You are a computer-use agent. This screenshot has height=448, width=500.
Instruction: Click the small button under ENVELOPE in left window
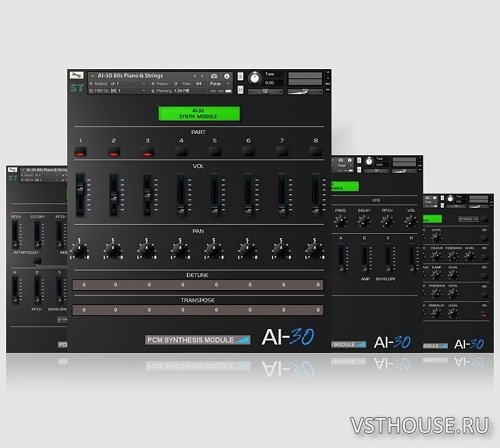tap(62, 319)
